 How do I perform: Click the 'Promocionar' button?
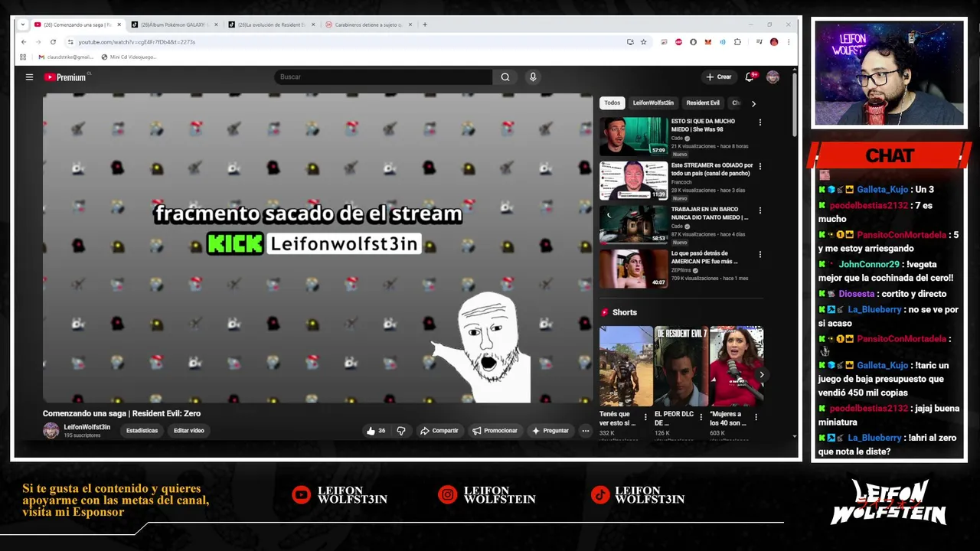click(x=495, y=431)
